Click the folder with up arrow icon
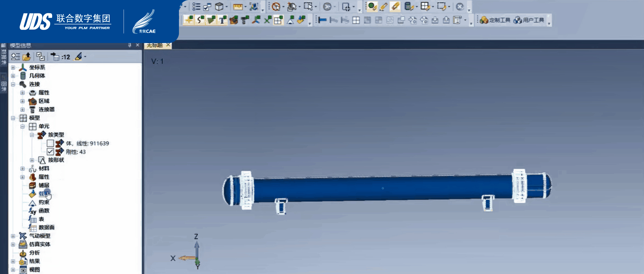Screen dimensions: 644x274 point(27,57)
